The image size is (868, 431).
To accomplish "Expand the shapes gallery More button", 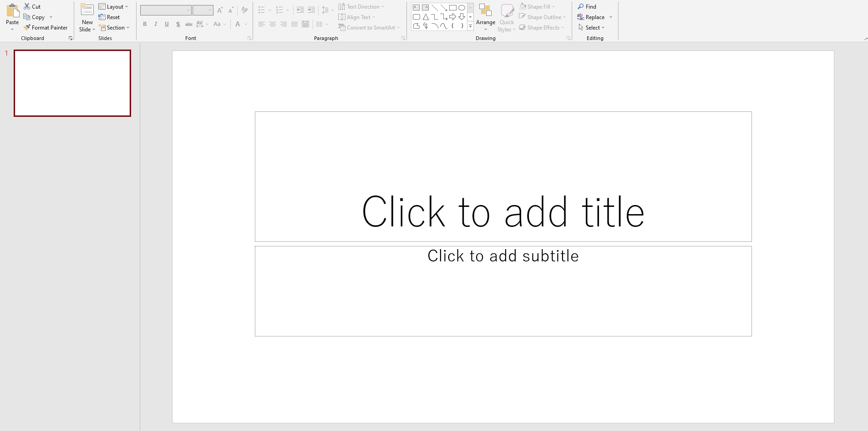I will pyautogui.click(x=470, y=26).
